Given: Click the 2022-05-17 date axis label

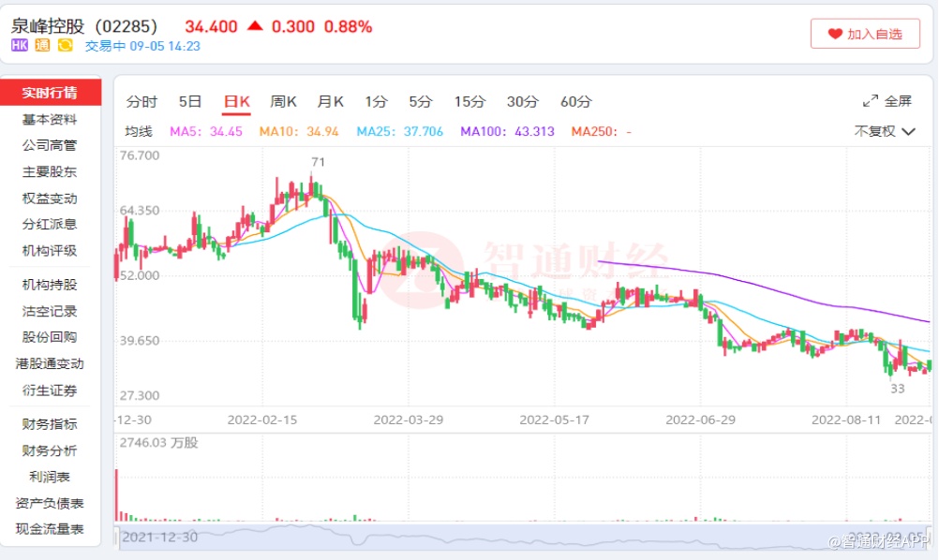Looking at the screenshot, I should pos(555,420).
